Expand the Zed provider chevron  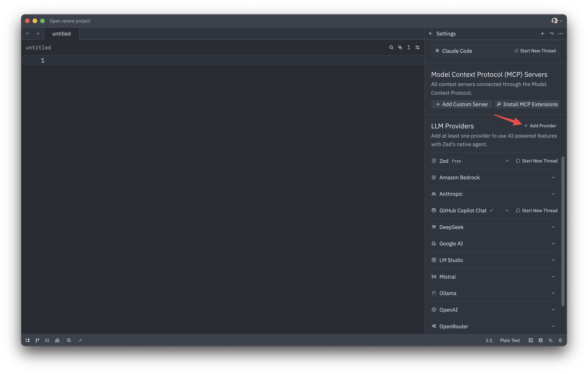(507, 161)
